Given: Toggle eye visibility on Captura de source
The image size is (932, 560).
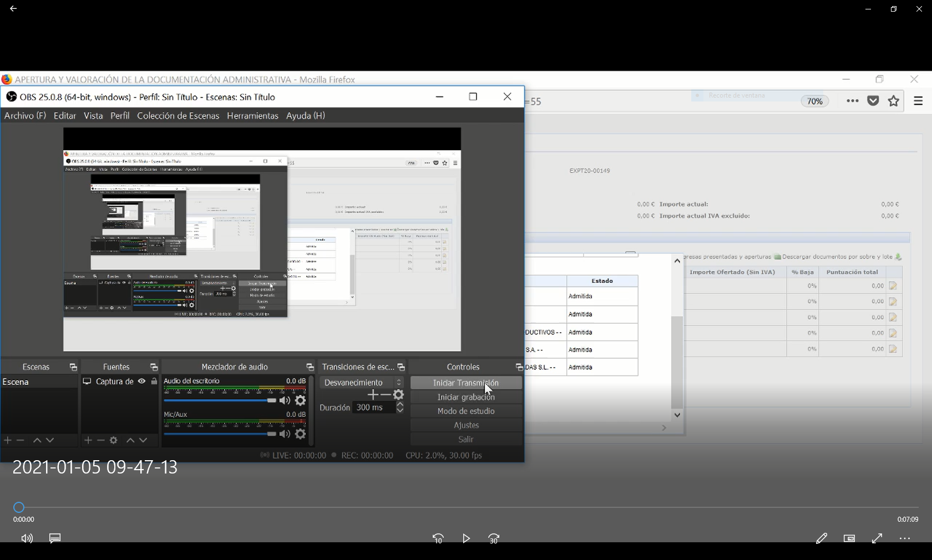Looking at the screenshot, I should (x=142, y=381).
